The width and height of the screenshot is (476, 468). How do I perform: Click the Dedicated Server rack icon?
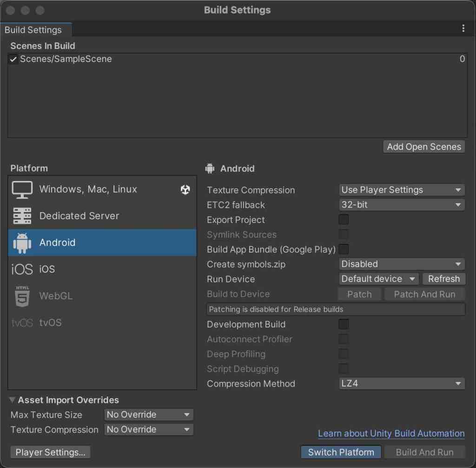(x=22, y=216)
